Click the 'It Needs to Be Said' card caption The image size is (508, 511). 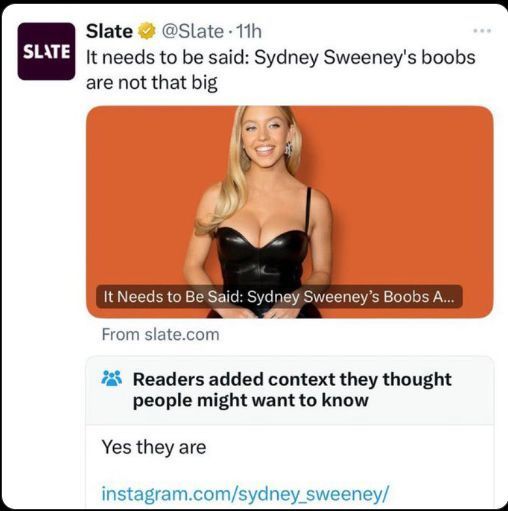pyautogui.click(x=279, y=297)
